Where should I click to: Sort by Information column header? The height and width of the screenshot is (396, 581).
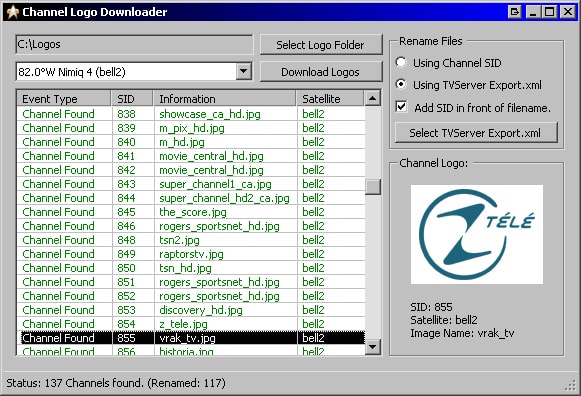225,99
